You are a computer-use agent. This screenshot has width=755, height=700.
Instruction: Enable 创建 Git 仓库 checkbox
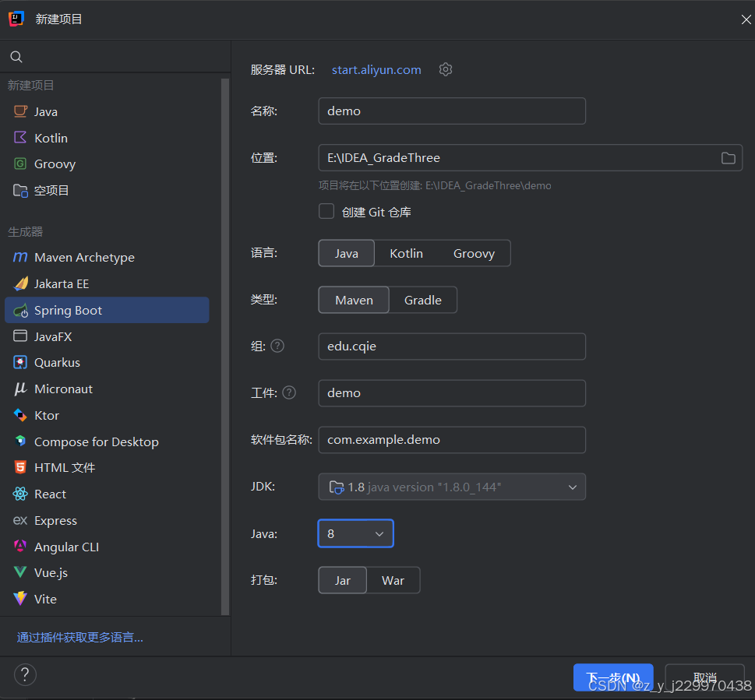(x=326, y=211)
